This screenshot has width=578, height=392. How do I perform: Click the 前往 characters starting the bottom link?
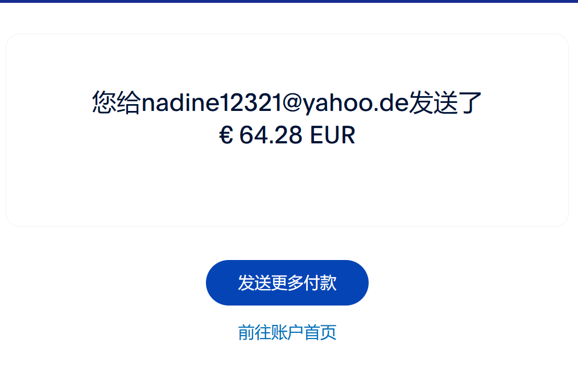coord(254,332)
